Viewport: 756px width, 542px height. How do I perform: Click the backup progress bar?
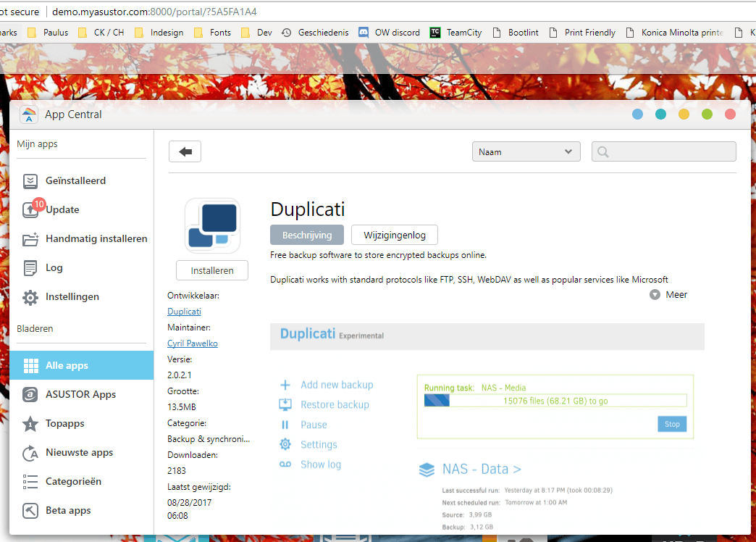555,401
